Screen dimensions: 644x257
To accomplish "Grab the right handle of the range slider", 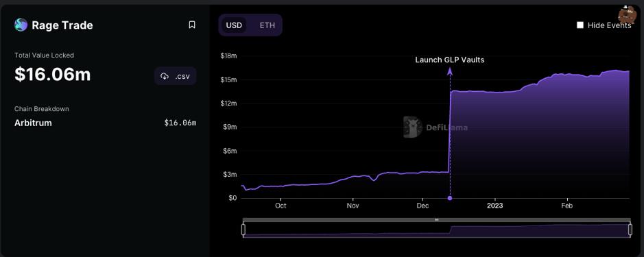I will coord(630,230).
